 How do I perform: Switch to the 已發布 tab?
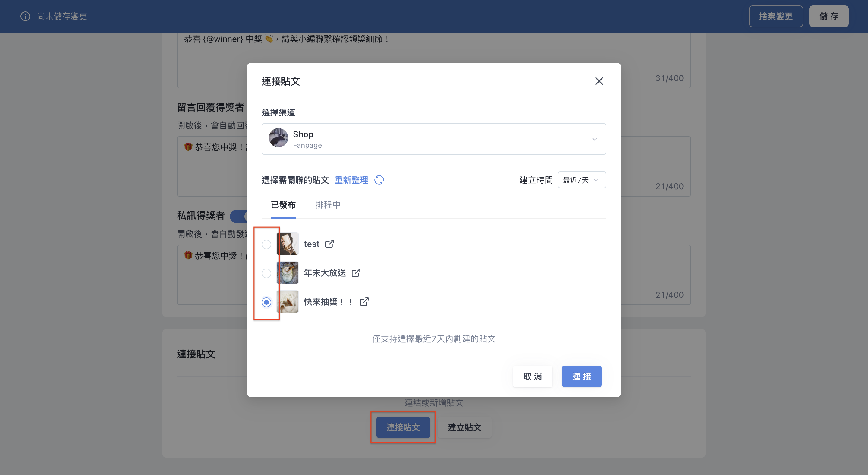click(x=283, y=205)
